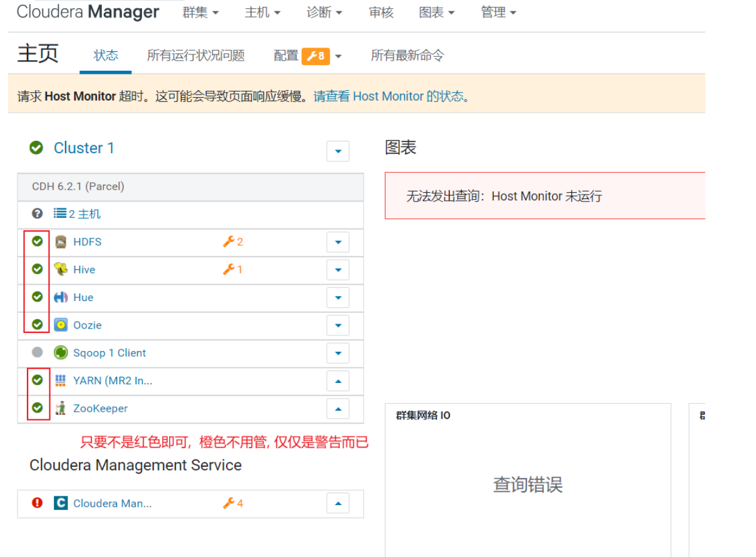The width and height of the screenshot is (756, 557).
Task: Open the Oozie service link
Action: (x=87, y=325)
